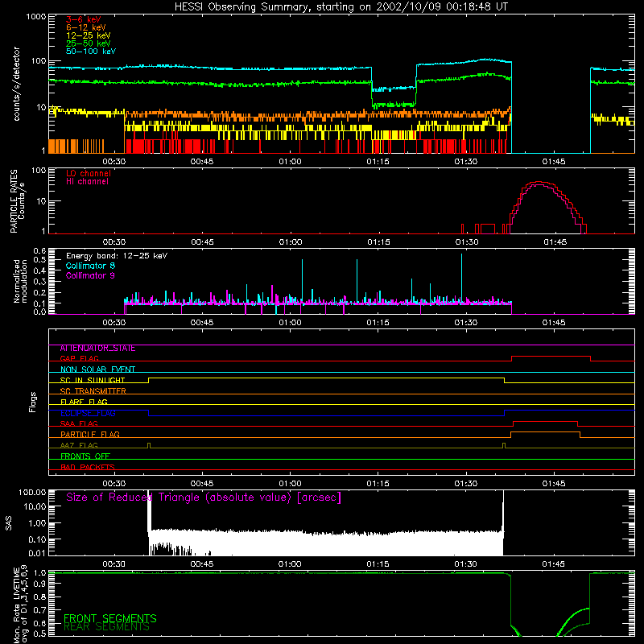644x644 pixels.
Task: Click the BAD_PACKETS flag label
Action: click(x=88, y=467)
